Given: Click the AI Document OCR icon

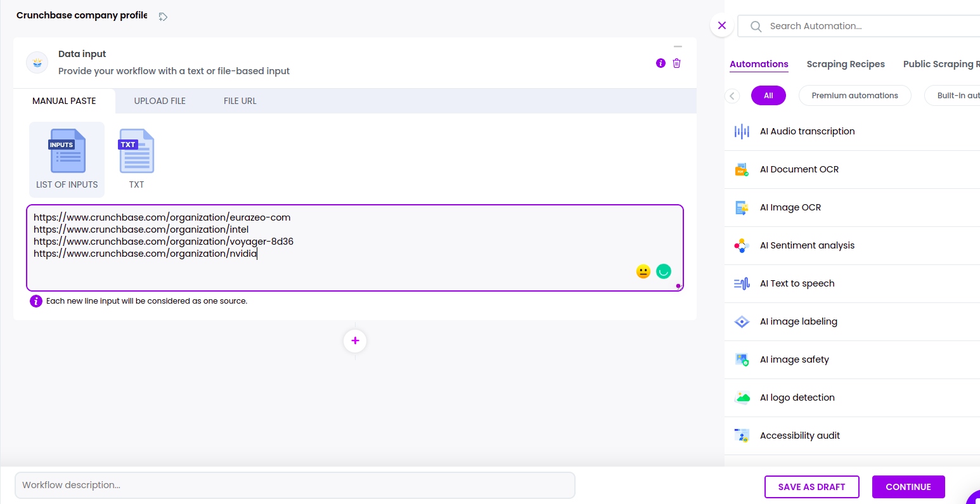Looking at the screenshot, I should click(x=742, y=169).
